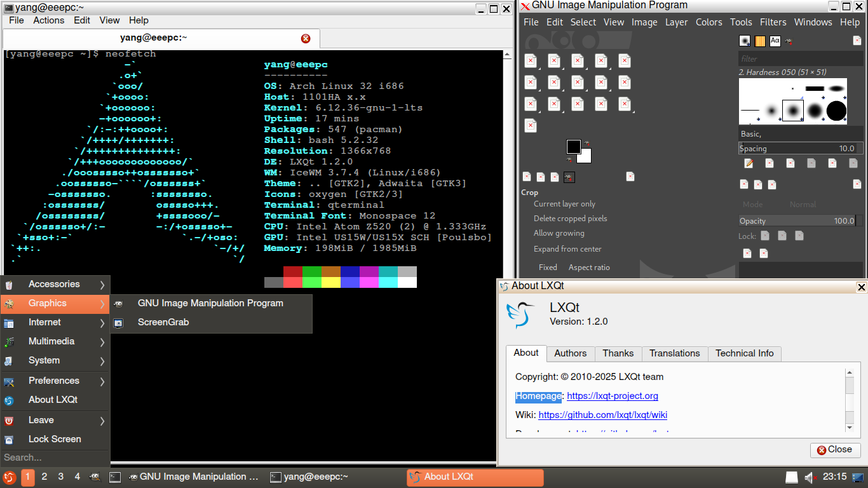Expand the Accessories submenu
Viewport: 868px width, 488px height.
click(55, 285)
